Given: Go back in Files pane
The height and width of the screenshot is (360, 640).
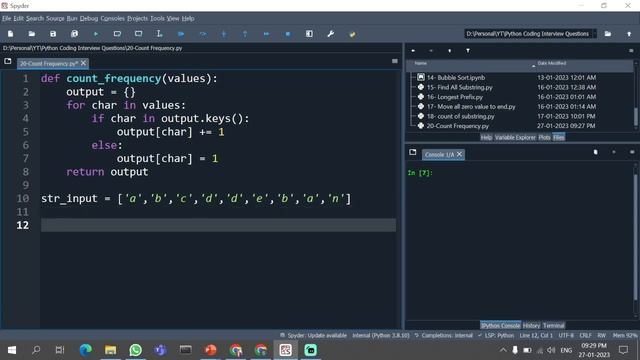Looking at the screenshot, I should [413, 51].
